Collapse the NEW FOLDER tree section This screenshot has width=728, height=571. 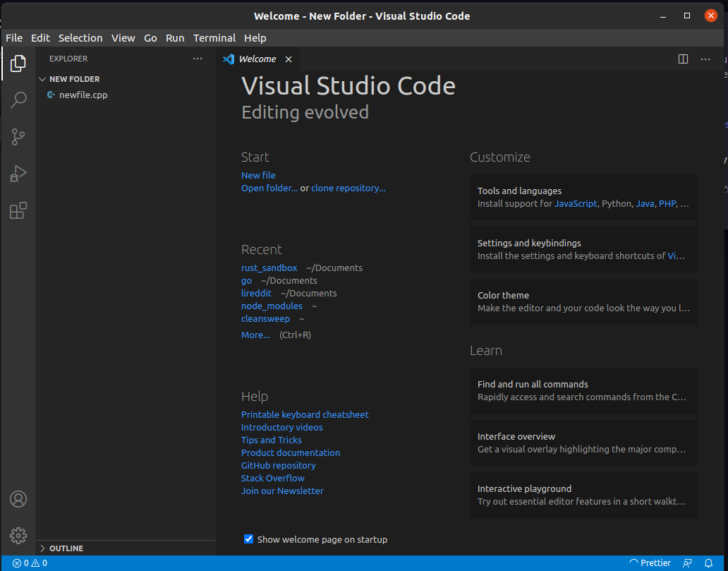[74, 79]
